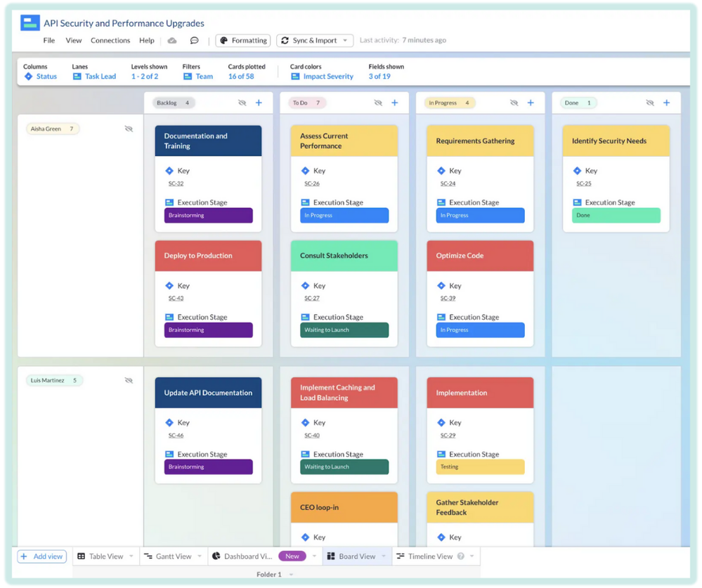Open the Sync & Import dropdown
Screen dimensions: 702x588
(314, 40)
